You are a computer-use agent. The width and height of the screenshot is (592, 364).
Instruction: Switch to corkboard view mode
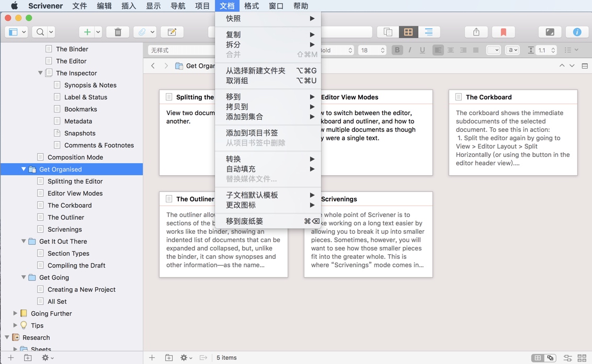click(408, 32)
